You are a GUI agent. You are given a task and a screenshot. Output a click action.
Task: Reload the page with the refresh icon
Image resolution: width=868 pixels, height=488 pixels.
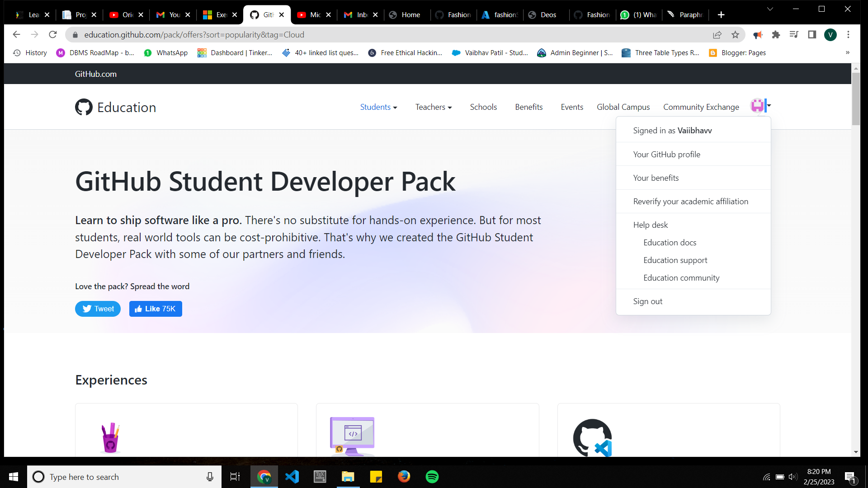[53, 35]
